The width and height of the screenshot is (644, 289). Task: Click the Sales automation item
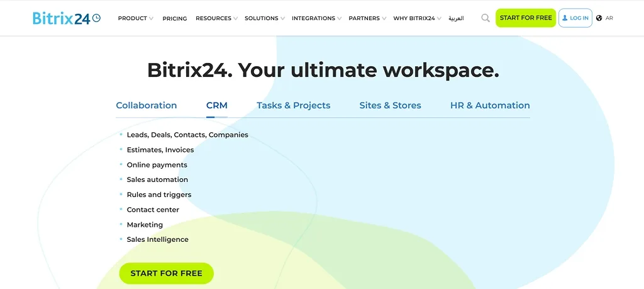click(x=157, y=179)
